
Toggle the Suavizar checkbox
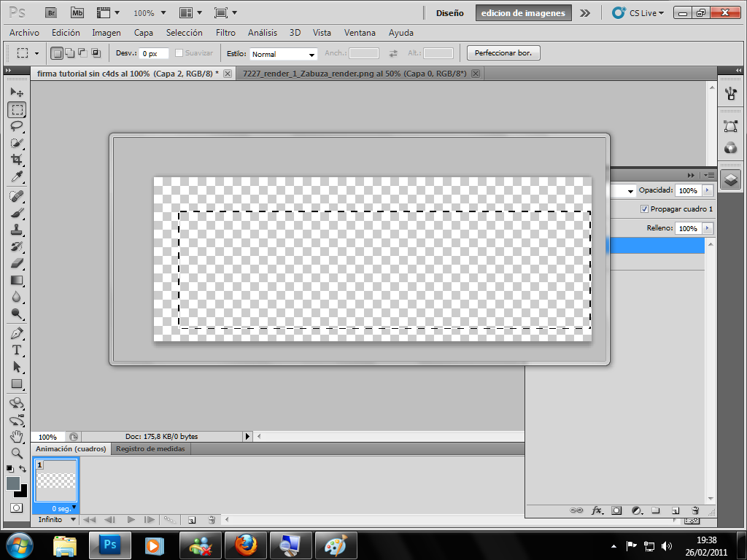(179, 52)
